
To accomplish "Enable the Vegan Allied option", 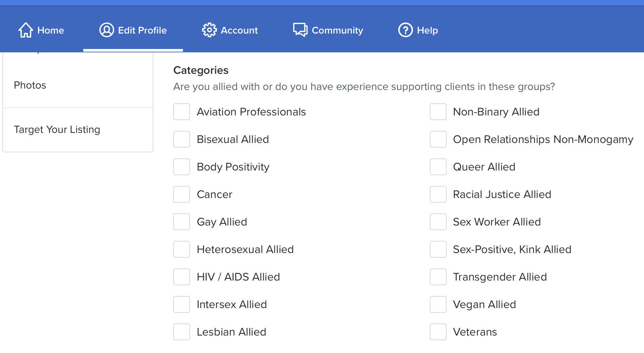I will coord(438,304).
